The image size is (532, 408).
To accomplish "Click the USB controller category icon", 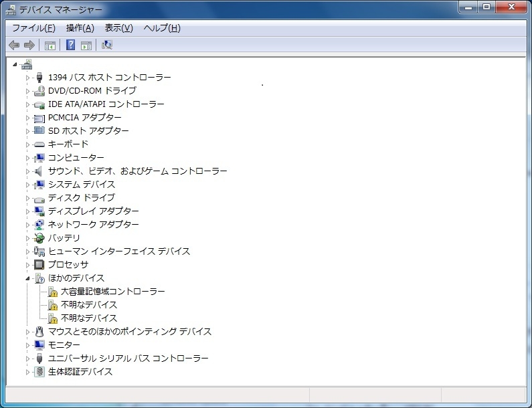I will point(39,358).
